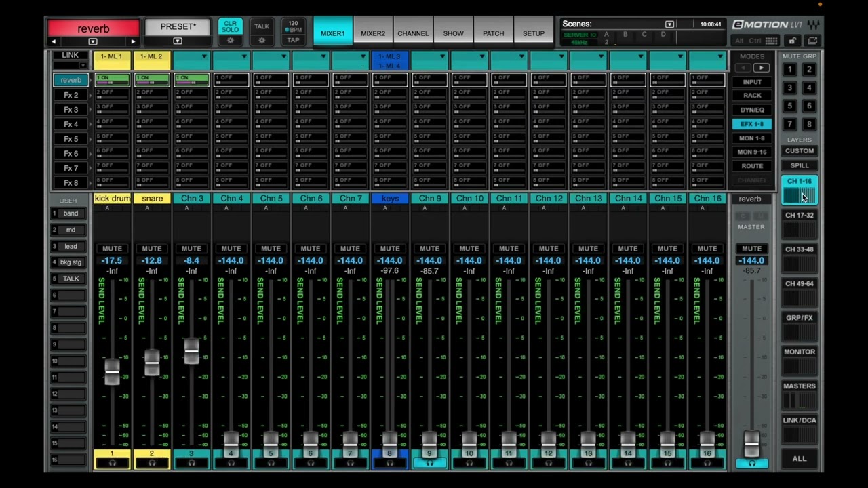Toggle Chn 4 send 1 OFF slot
868x488 pixels.
[x=231, y=80]
